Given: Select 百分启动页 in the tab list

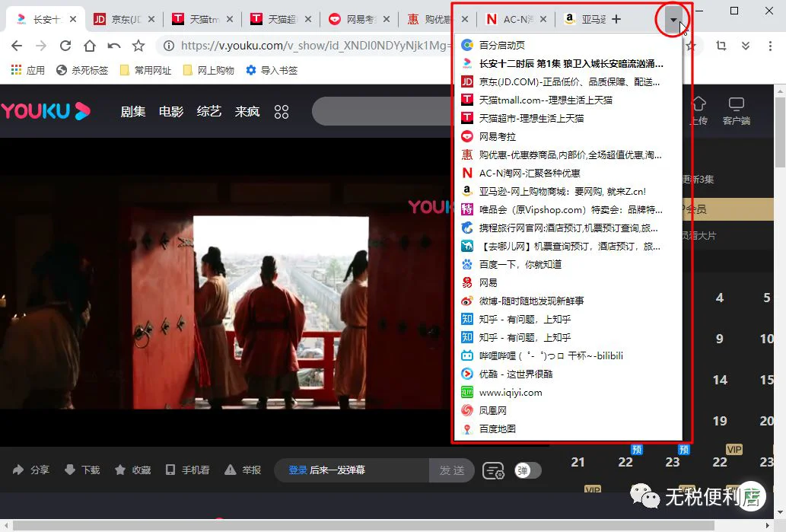Looking at the screenshot, I should click(568, 45).
